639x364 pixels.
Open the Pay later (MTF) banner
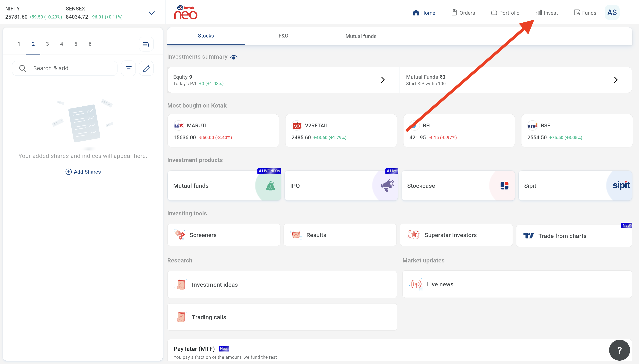click(x=400, y=350)
